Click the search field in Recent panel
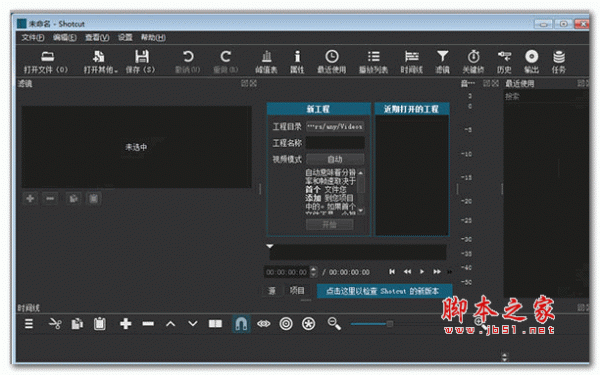600x375 pixels. (545, 97)
